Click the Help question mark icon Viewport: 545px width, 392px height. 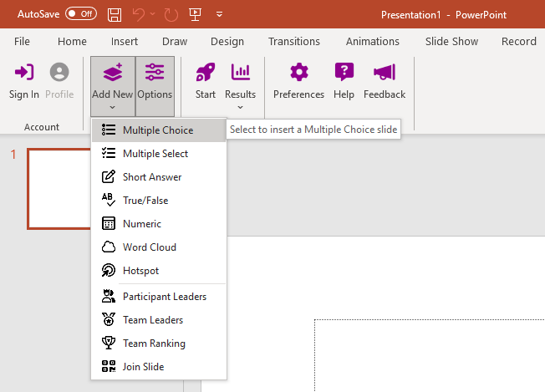coord(344,72)
